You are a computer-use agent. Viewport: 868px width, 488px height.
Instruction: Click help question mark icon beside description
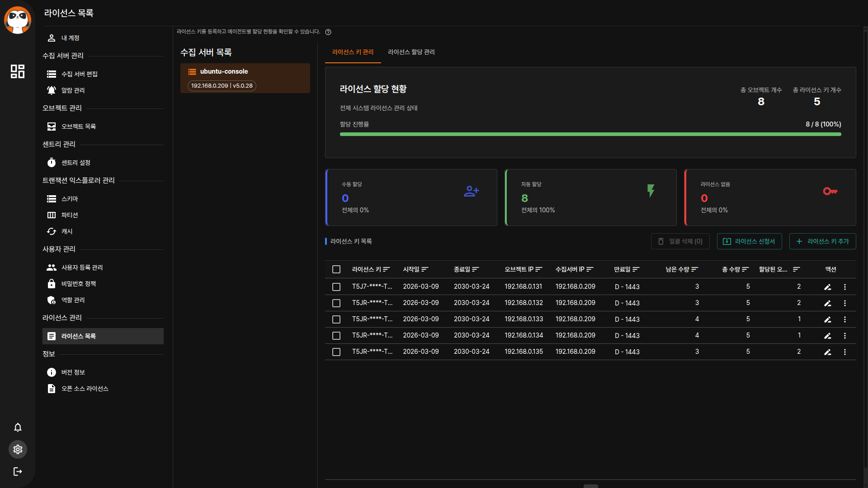tap(328, 32)
